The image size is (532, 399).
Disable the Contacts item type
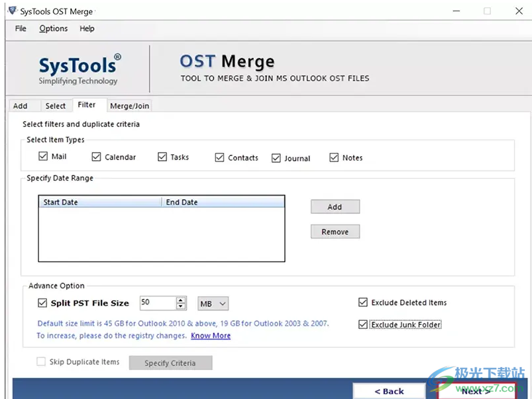[x=219, y=157]
